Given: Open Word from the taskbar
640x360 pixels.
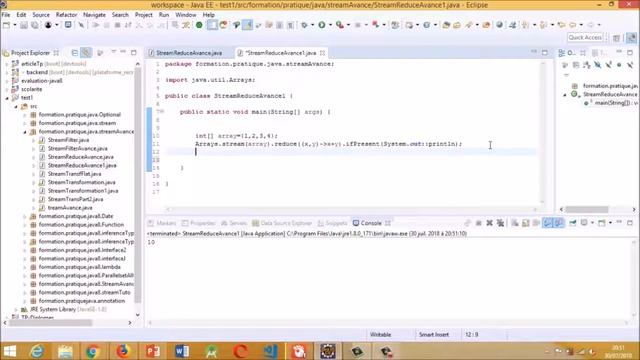Looking at the screenshot, I should [182, 351].
